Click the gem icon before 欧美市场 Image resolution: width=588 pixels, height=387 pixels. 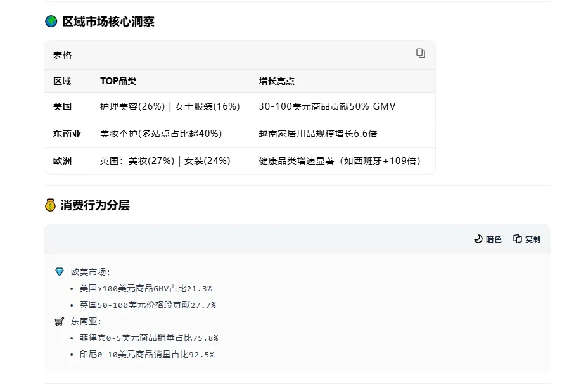(x=60, y=270)
